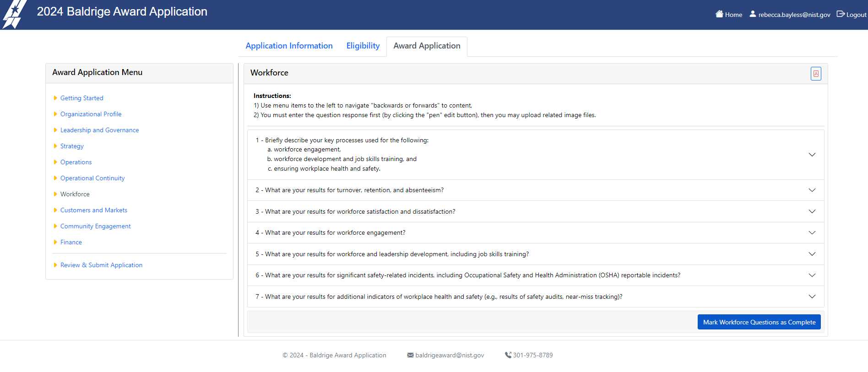Image resolution: width=868 pixels, height=372 pixels.
Task: Click the phone icon in footer
Action: [508, 355]
